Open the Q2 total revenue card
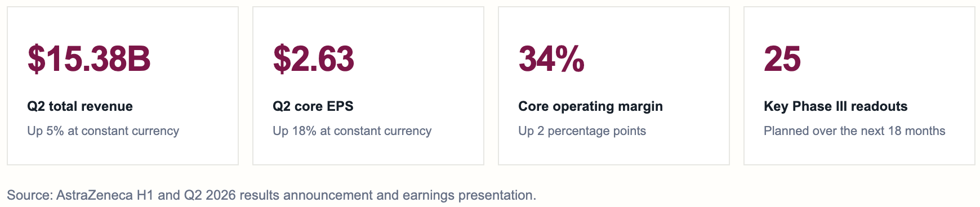 [x=123, y=86]
